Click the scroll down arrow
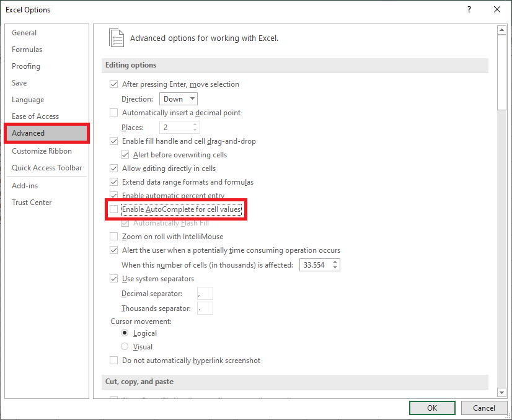512x420 pixels. pyautogui.click(x=501, y=392)
